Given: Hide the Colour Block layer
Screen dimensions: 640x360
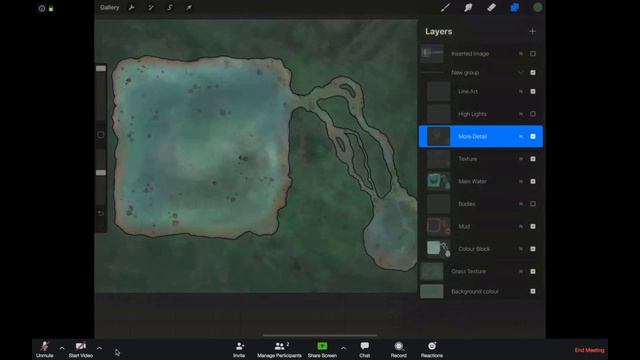Looking at the screenshot, I should [533, 249].
